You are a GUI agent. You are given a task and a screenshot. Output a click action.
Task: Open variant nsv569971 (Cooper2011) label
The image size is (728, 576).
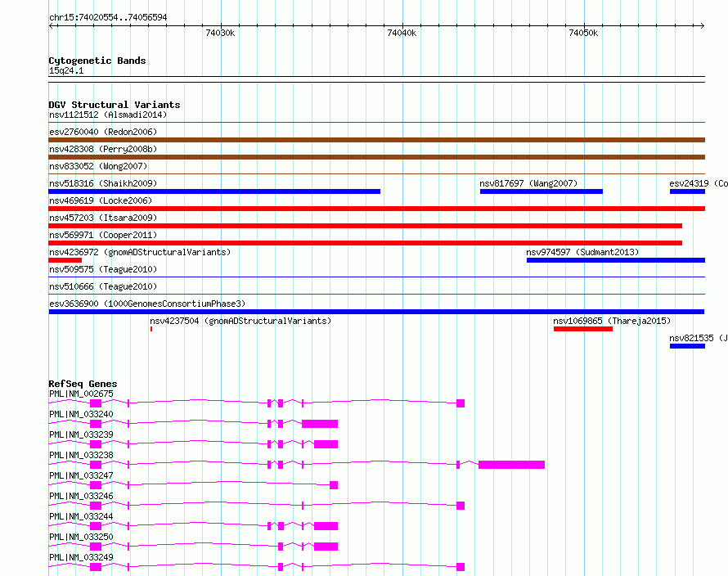pyautogui.click(x=103, y=235)
